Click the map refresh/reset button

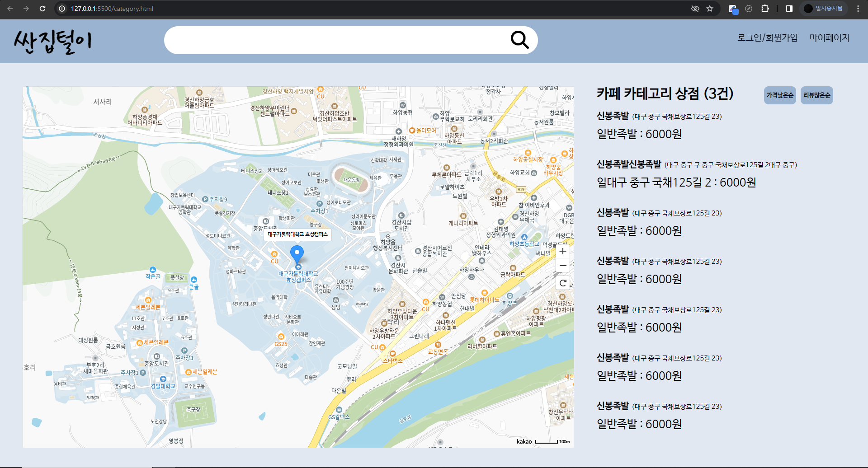(563, 283)
